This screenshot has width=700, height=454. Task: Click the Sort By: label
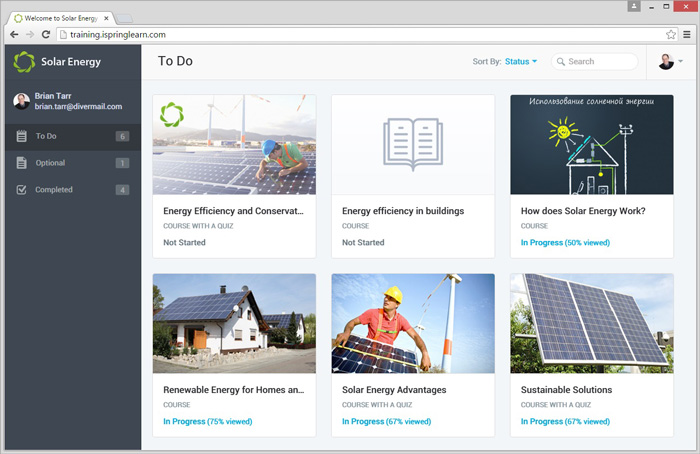pos(487,62)
